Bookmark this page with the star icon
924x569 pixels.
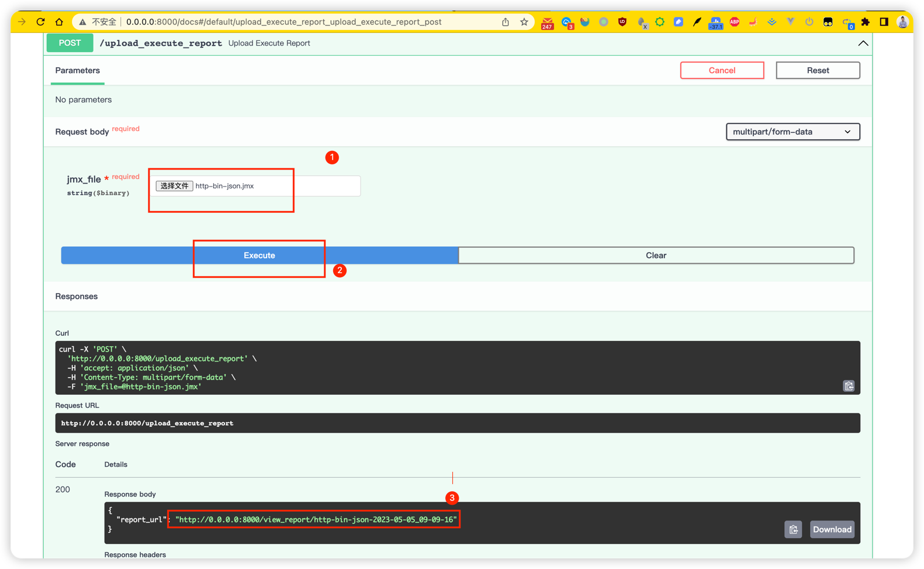pos(524,22)
